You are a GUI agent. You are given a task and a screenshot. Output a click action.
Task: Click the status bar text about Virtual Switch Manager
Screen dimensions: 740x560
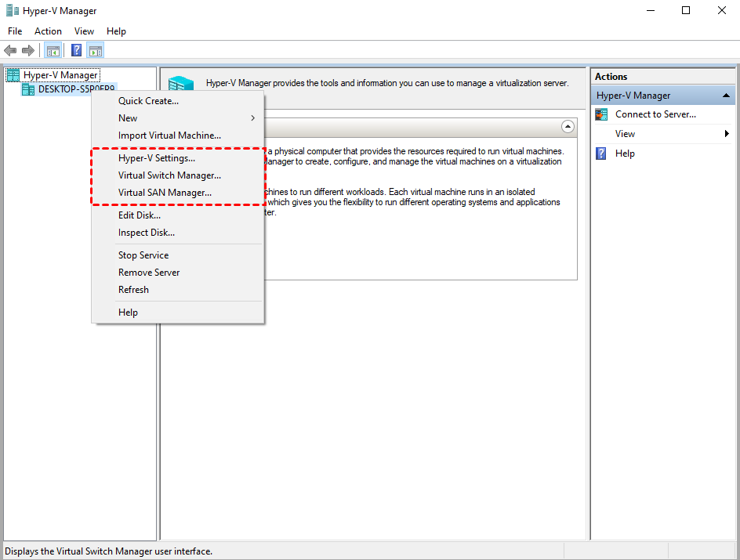(108, 551)
